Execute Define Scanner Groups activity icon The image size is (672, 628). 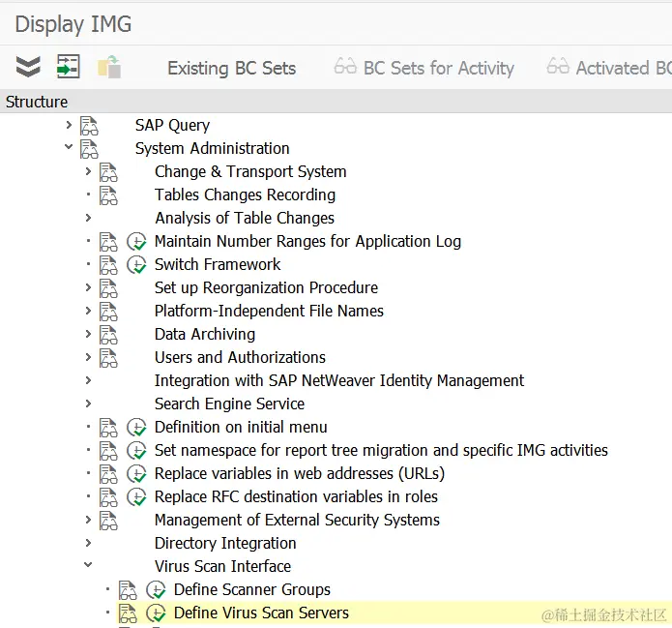pyautogui.click(x=156, y=590)
